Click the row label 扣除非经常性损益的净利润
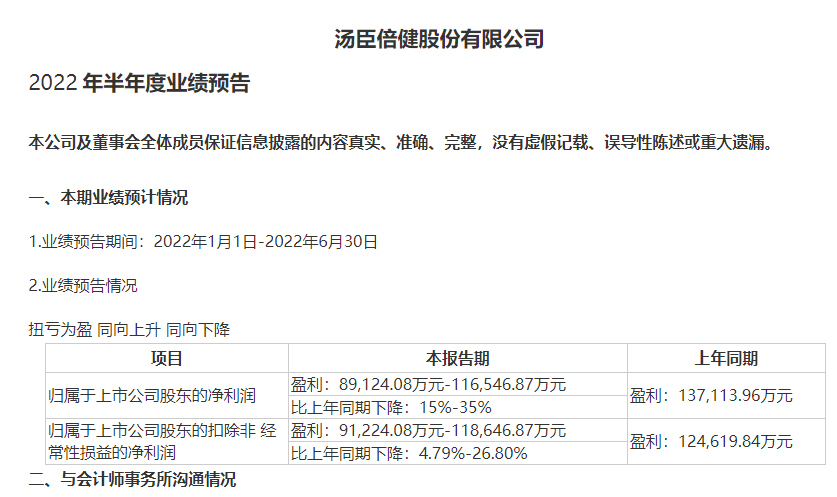 pyautogui.click(x=167, y=441)
